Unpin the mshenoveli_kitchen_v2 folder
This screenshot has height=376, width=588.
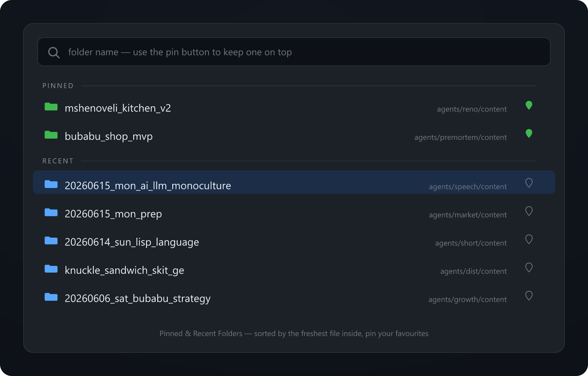(529, 105)
